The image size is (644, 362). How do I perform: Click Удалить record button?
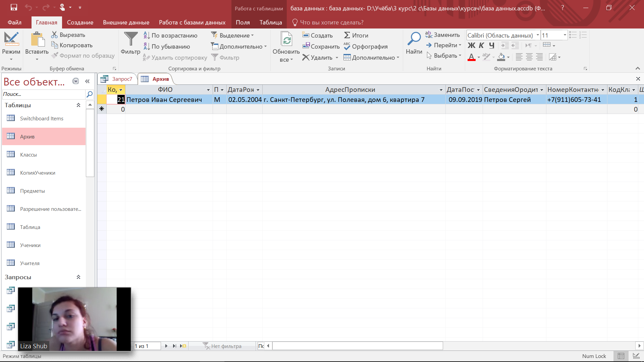click(x=317, y=58)
